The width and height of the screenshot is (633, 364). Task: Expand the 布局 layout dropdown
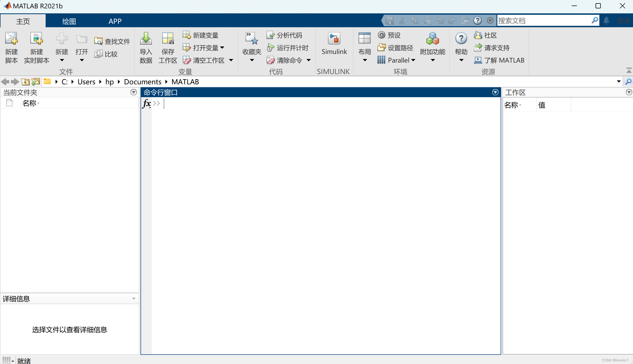(x=364, y=60)
